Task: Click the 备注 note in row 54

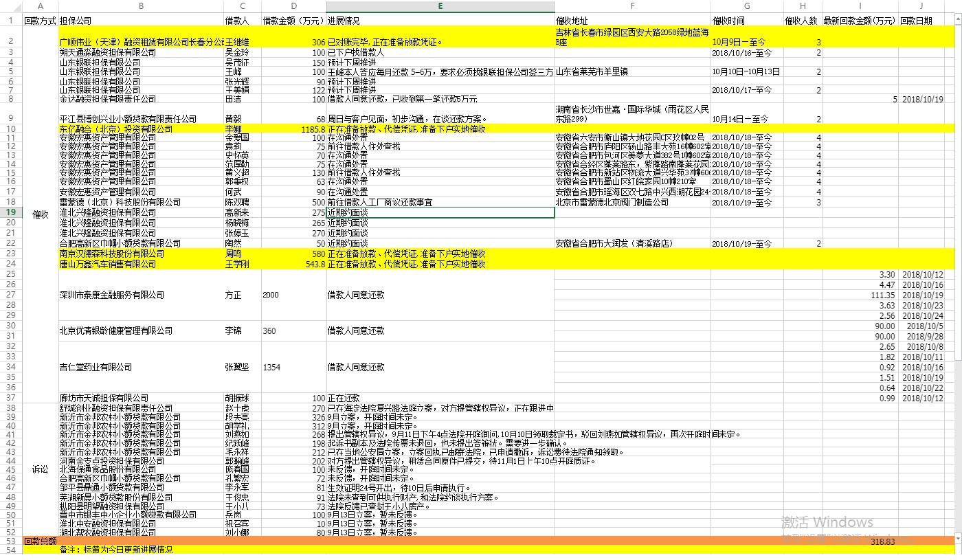Action: [x=115, y=550]
